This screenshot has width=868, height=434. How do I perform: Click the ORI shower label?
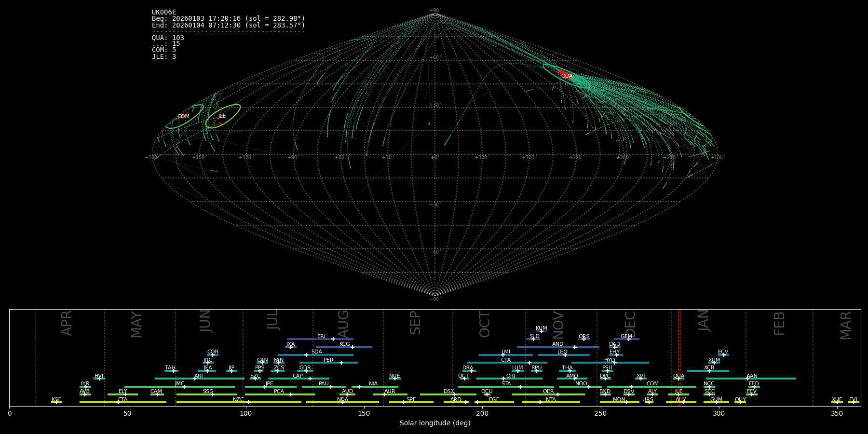(511, 376)
